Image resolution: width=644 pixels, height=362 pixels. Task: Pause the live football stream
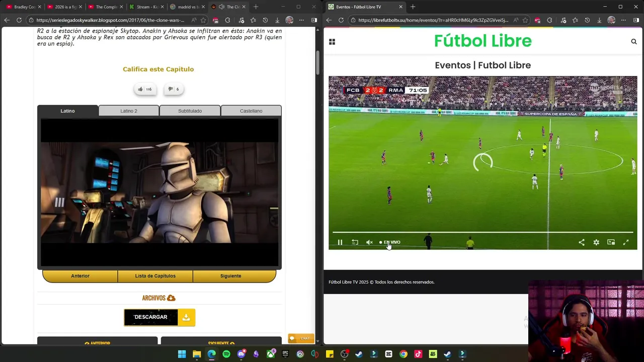click(x=340, y=242)
